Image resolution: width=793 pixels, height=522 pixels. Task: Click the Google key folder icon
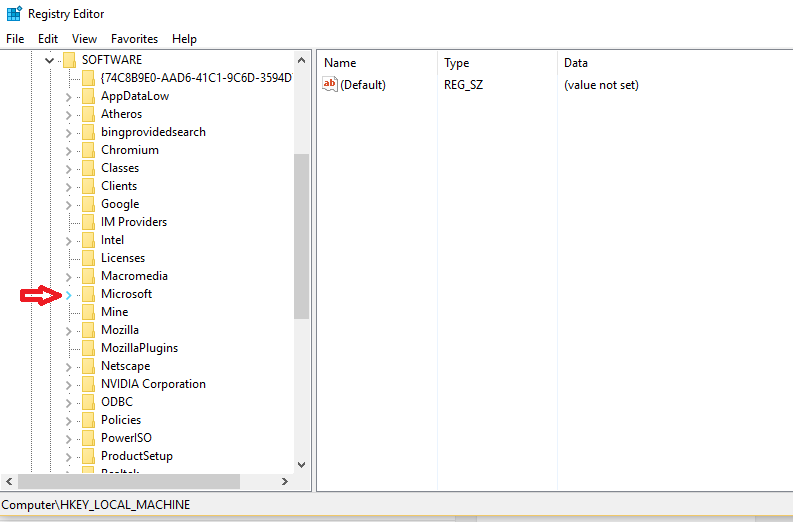(89, 204)
